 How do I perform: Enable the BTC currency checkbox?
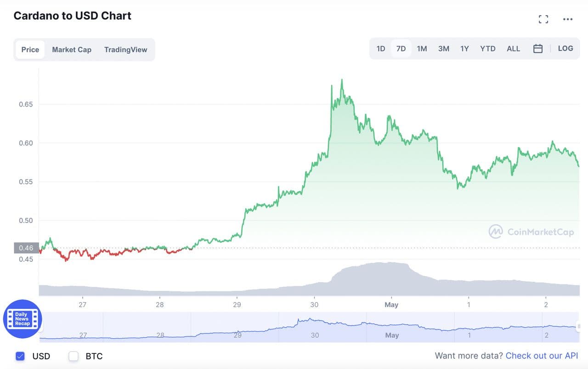click(73, 356)
